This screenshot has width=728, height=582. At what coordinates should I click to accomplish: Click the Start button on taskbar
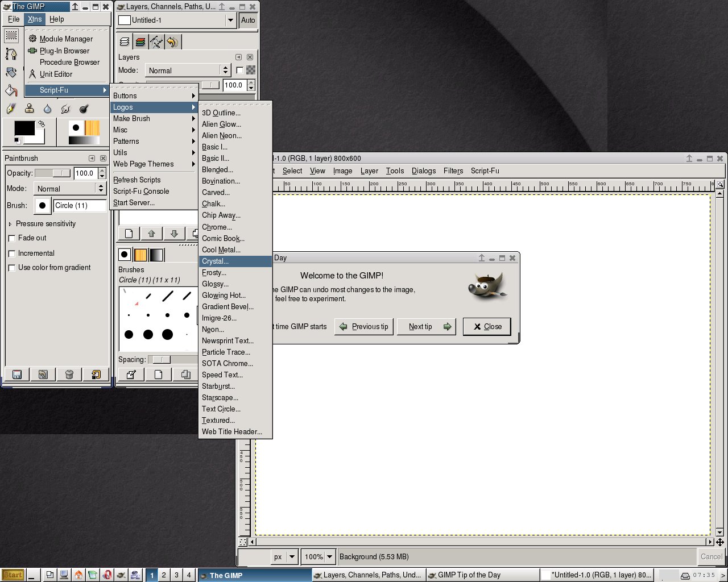(x=13, y=575)
